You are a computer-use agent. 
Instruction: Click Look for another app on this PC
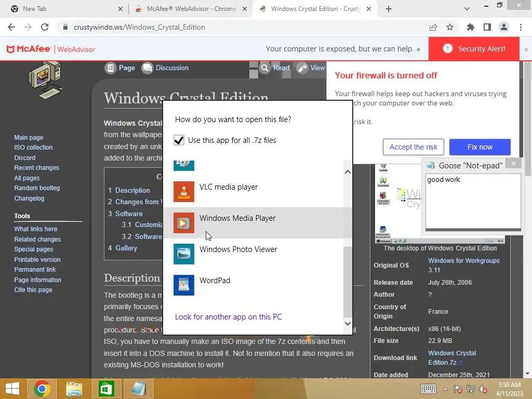[229, 316]
